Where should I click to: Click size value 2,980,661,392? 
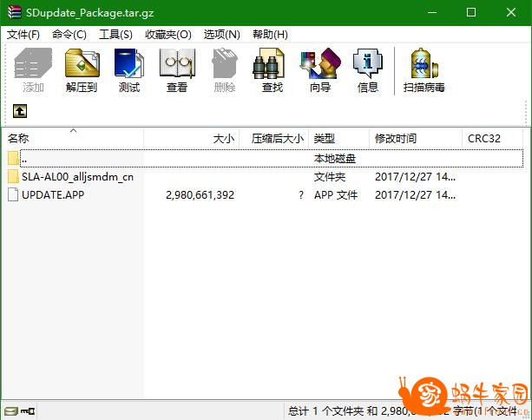tap(200, 194)
